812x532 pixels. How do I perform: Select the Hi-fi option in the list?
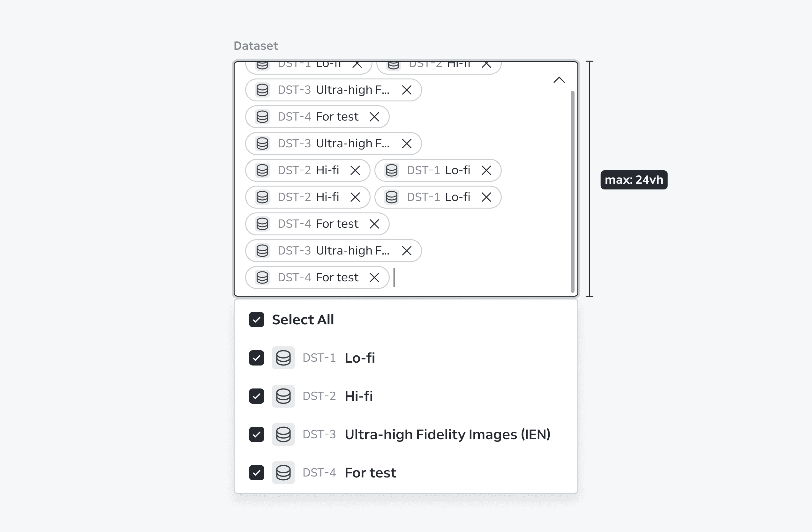pyautogui.click(x=406, y=396)
